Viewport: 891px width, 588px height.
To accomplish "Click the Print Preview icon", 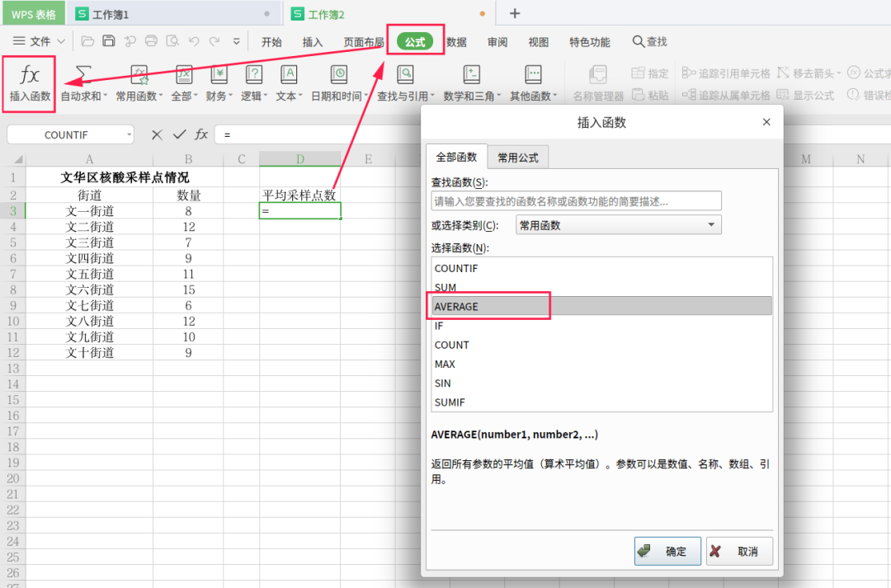I will point(172,41).
